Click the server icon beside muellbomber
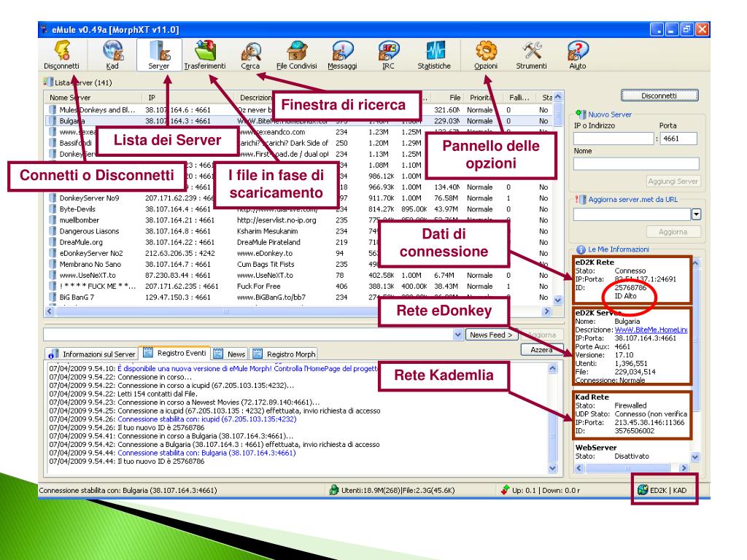Image resolution: width=747 pixels, height=560 pixels. click(53, 220)
